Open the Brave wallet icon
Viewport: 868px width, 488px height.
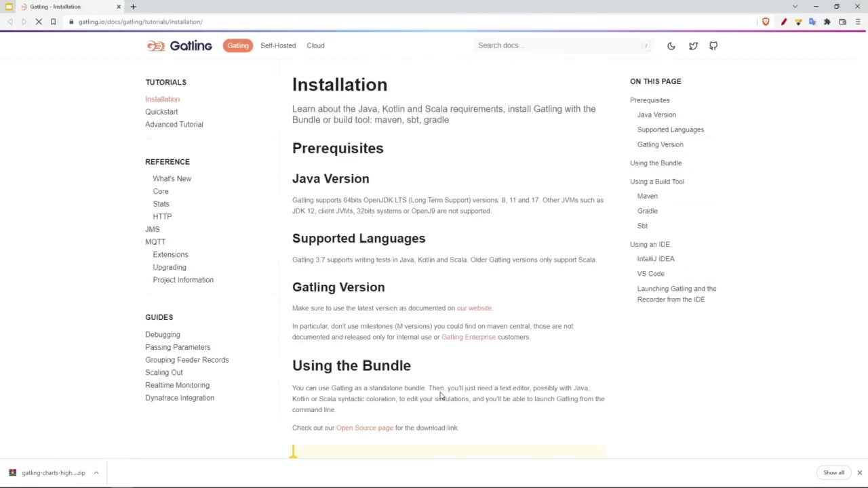[x=842, y=22]
